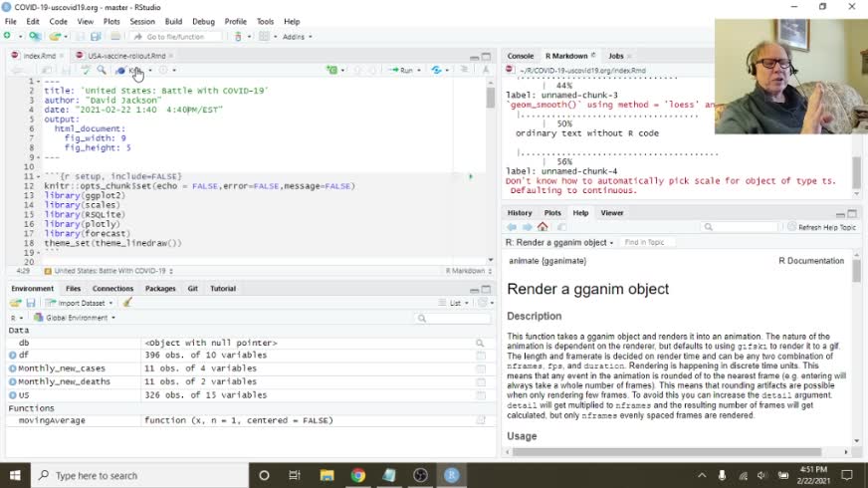
Task: Click the Help forward arrow
Action: pos(527,227)
